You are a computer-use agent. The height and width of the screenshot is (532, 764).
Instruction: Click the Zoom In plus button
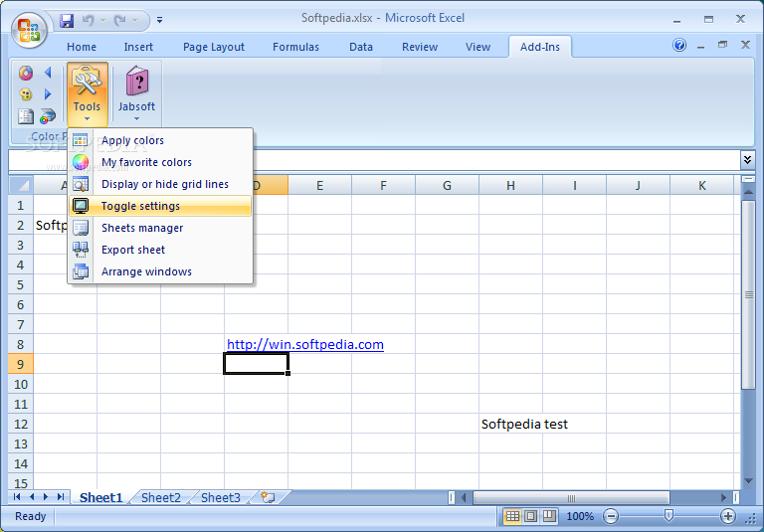(x=728, y=516)
